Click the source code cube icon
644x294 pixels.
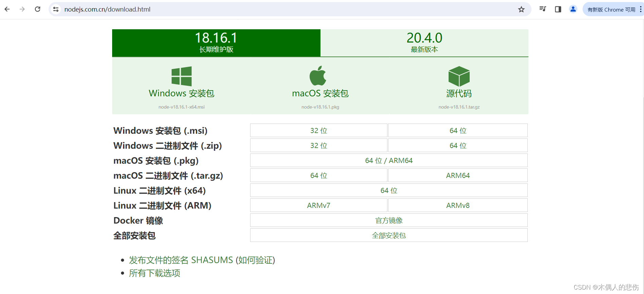point(459,76)
